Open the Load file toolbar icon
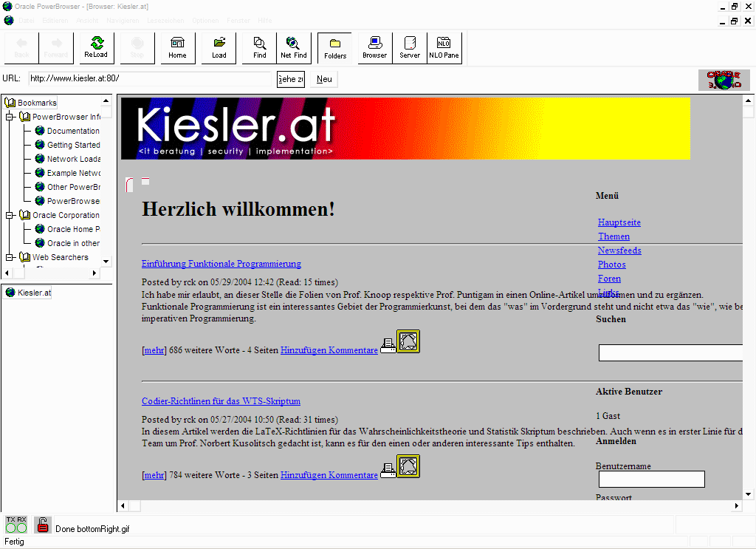Image resolution: width=756 pixels, height=549 pixels. point(219,48)
